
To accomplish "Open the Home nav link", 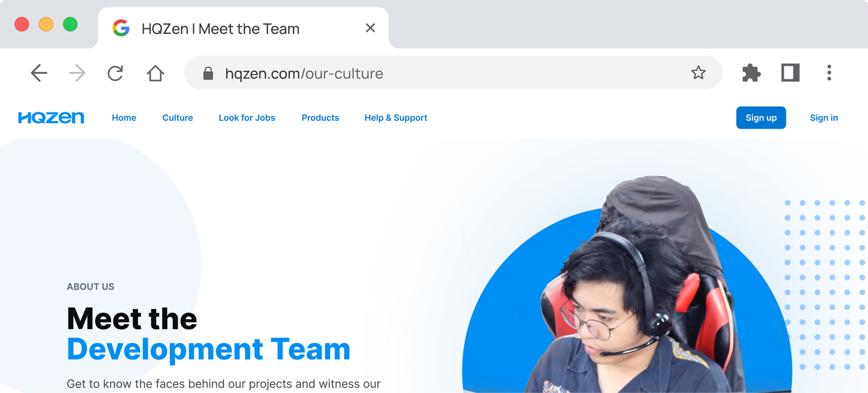I will [124, 118].
